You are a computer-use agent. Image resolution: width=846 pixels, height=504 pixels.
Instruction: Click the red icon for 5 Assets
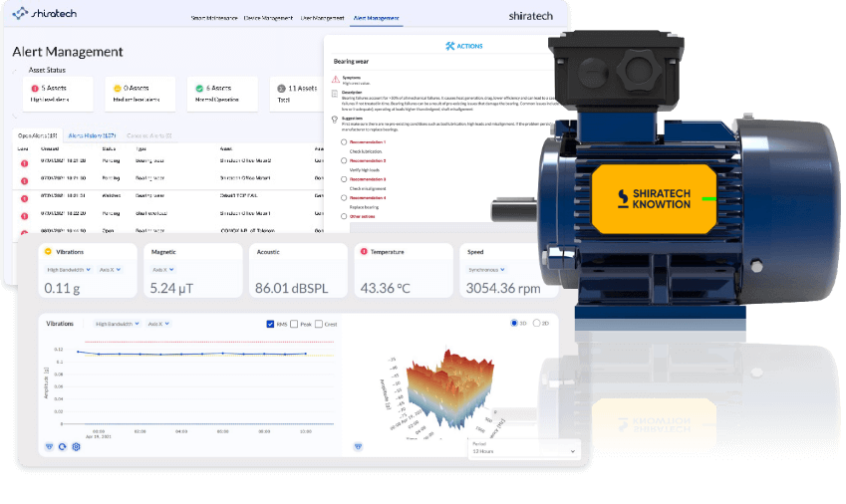35,89
